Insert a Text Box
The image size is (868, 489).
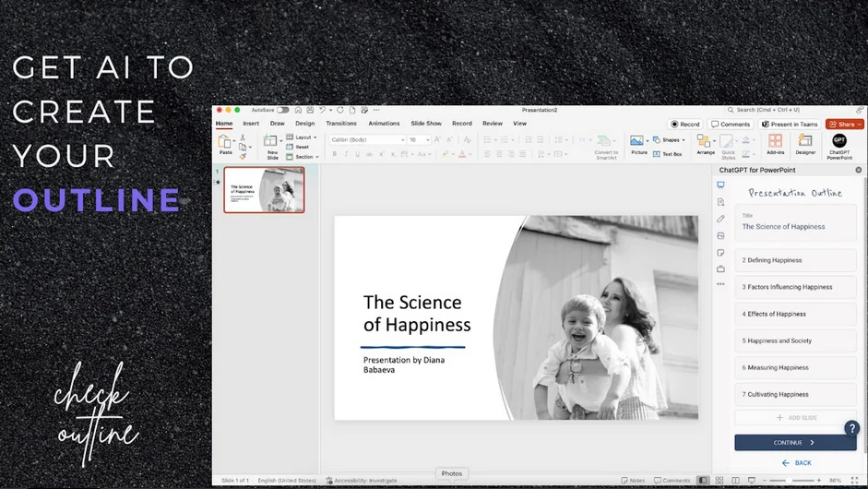(667, 154)
